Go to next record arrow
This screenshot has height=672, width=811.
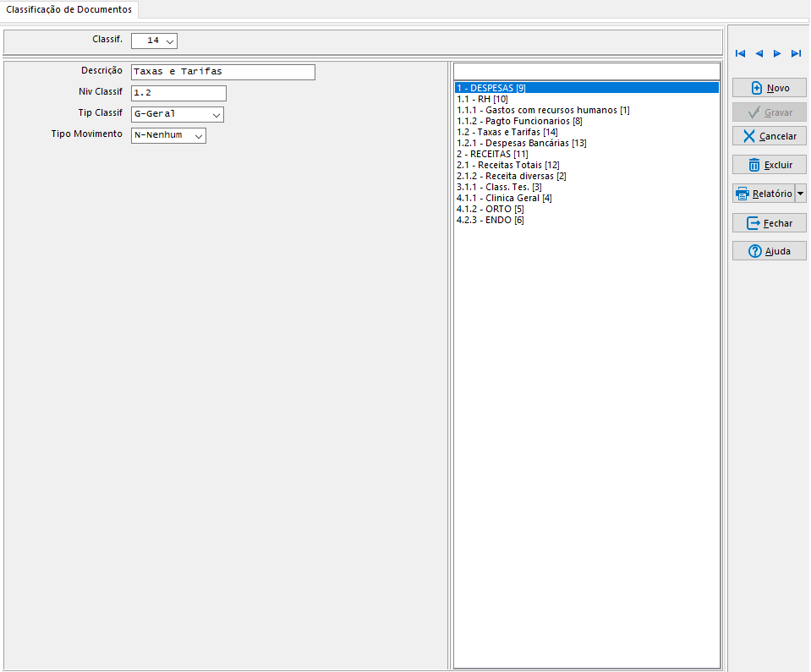[777, 53]
